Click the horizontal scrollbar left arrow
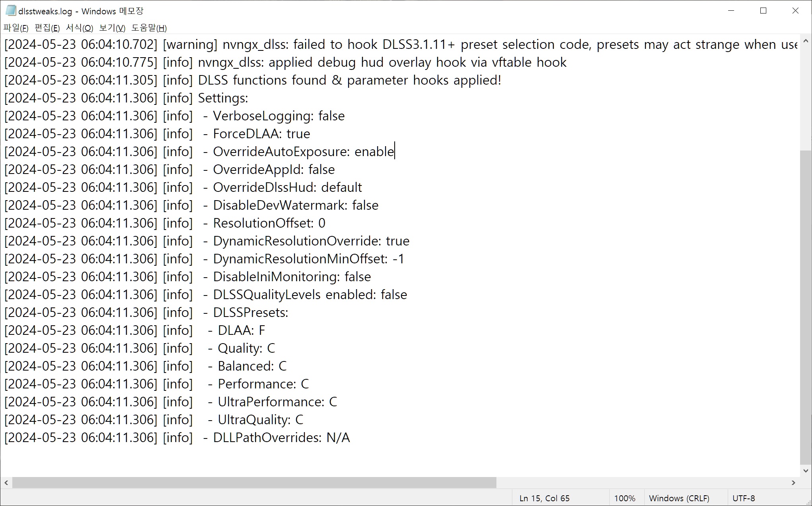The width and height of the screenshot is (812, 506). click(x=6, y=483)
